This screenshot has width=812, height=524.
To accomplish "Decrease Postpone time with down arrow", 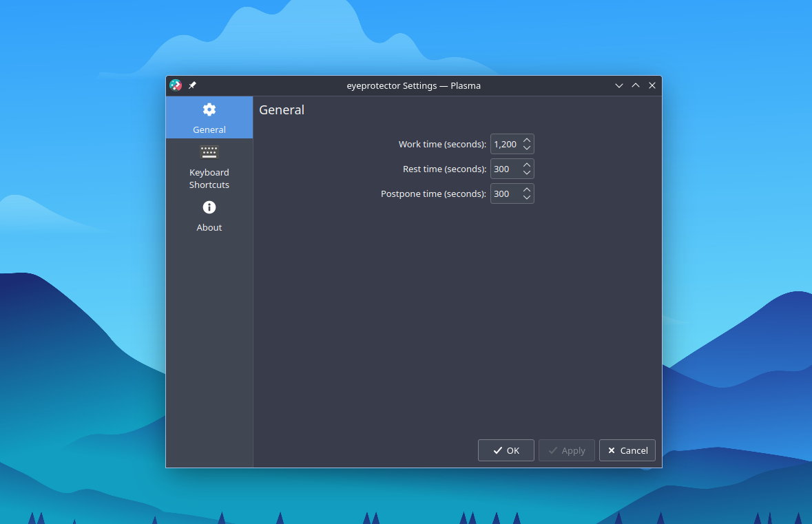I will [x=527, y=198].
